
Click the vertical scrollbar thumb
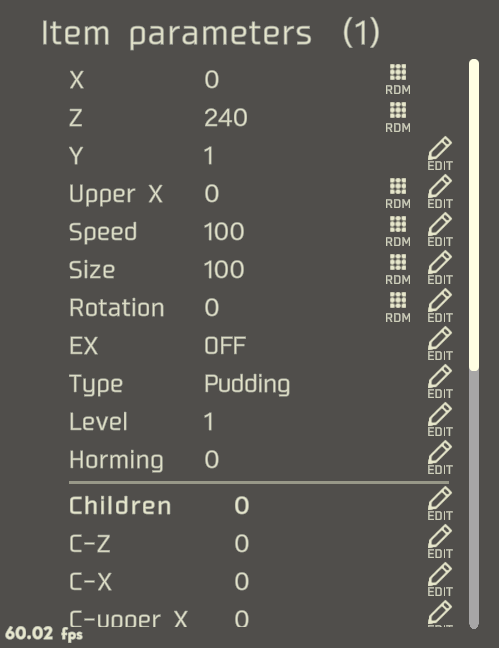pos(474,215)
